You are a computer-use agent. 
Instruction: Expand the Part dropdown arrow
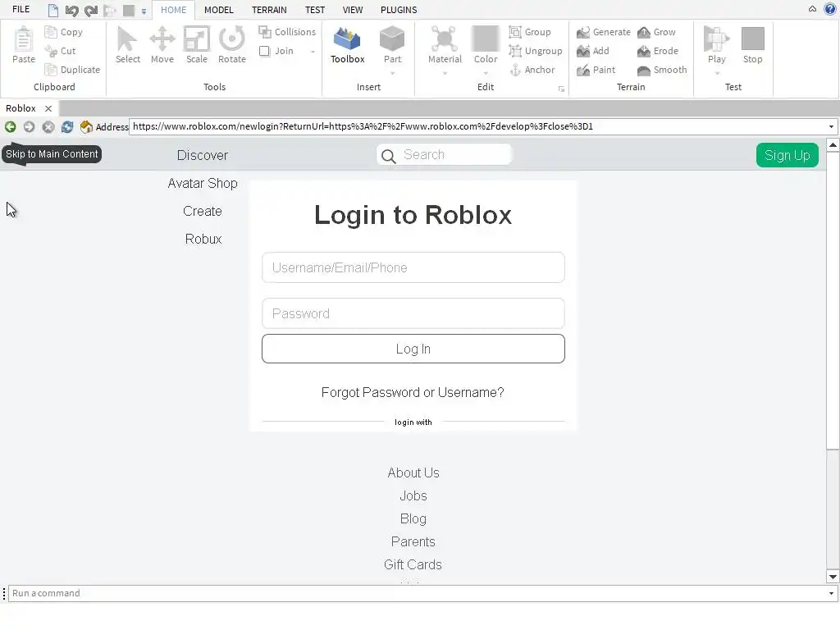[x=392, y=73]
